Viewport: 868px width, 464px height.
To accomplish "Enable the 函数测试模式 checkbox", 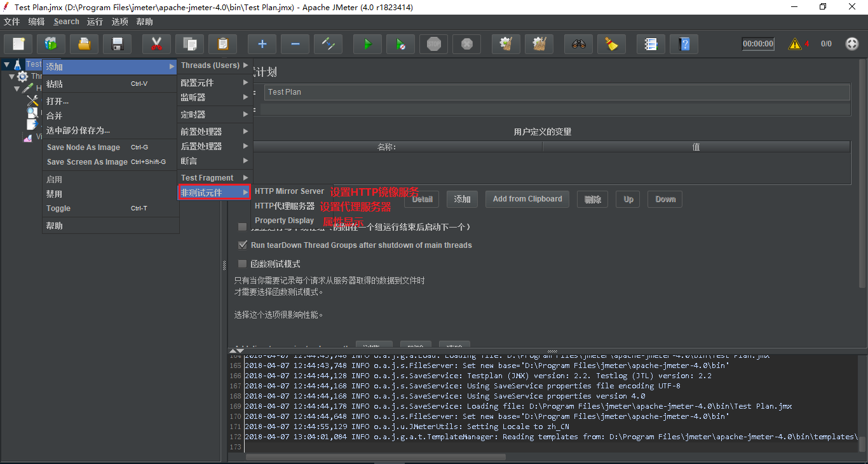I will tap(242, 264).
